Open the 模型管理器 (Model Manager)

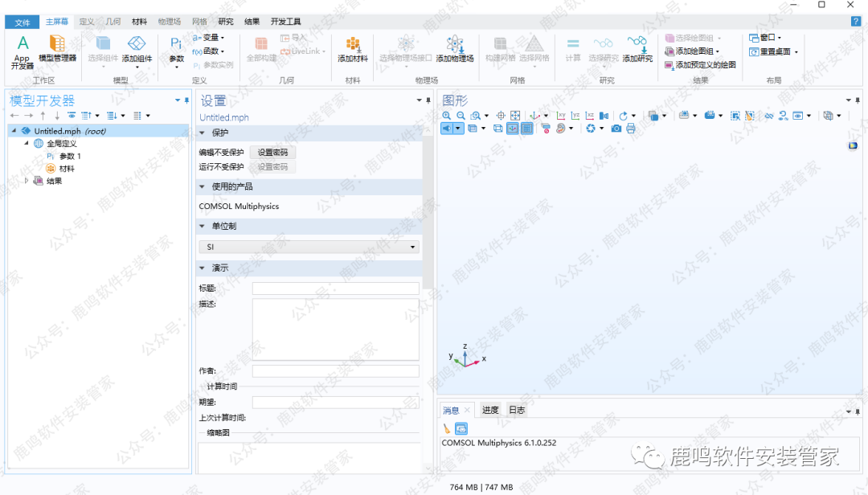point(57,50)
